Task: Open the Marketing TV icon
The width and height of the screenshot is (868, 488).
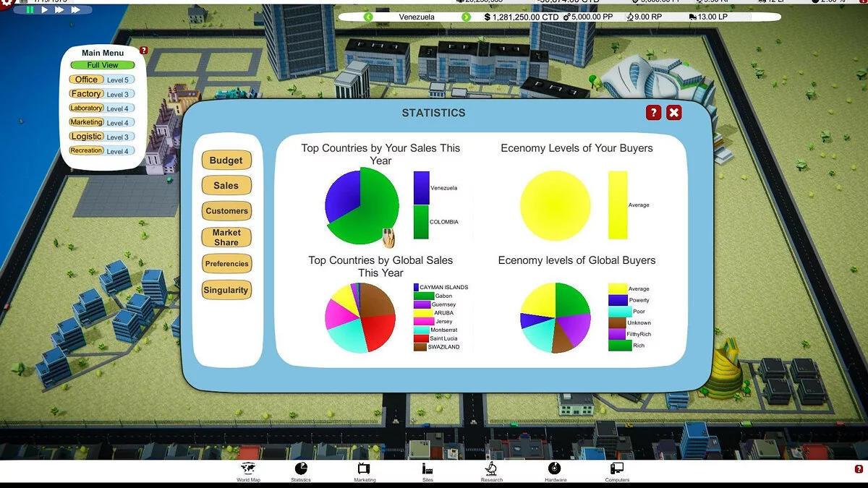Action: point(365,468)
